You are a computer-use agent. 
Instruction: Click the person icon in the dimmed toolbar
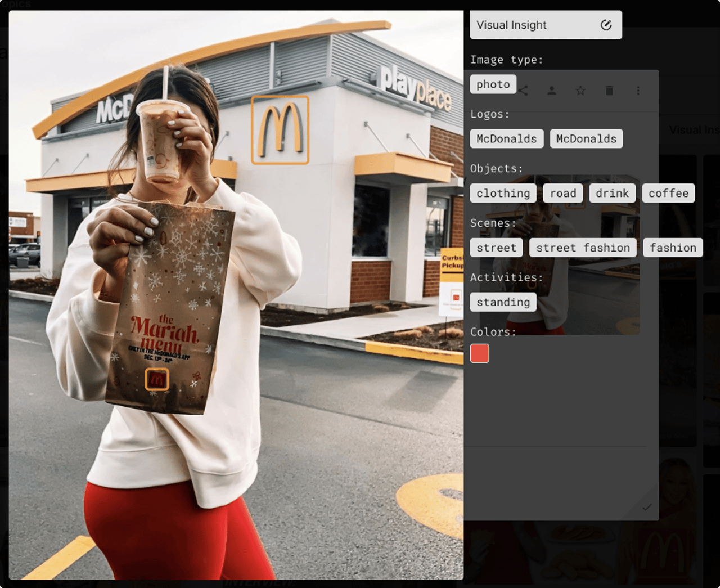pyautogui.click(x=552, y=91)
